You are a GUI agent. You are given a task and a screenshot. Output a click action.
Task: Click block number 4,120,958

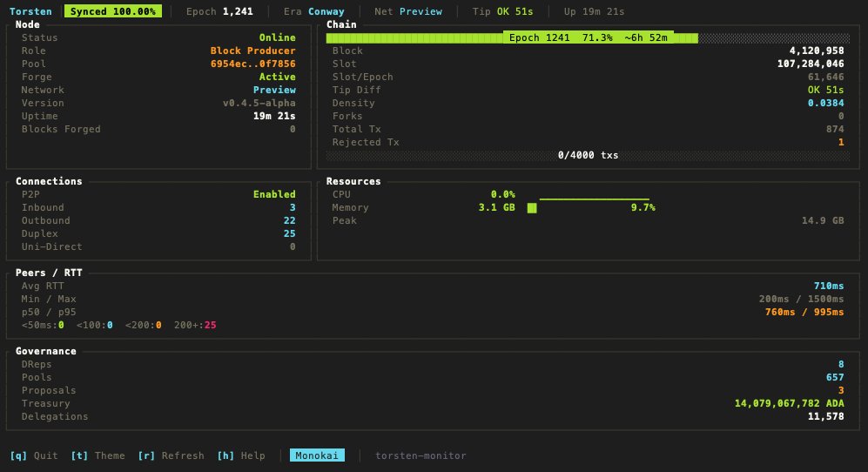click(x=817, y=51)
